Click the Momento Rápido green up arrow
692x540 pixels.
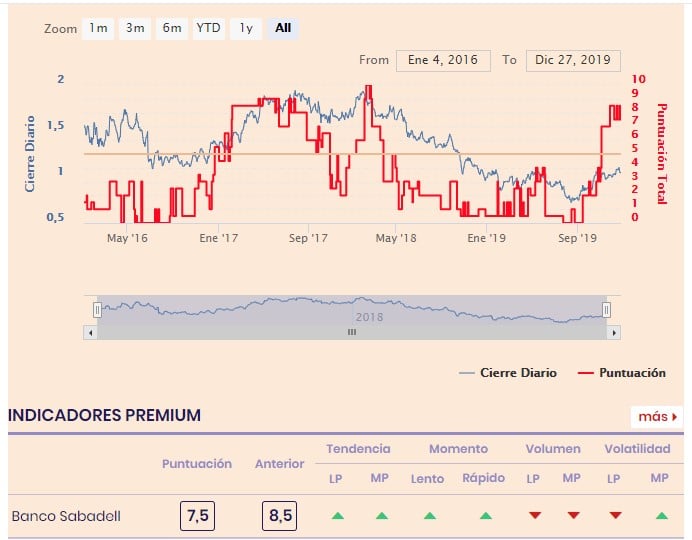[x=485, y=516]
